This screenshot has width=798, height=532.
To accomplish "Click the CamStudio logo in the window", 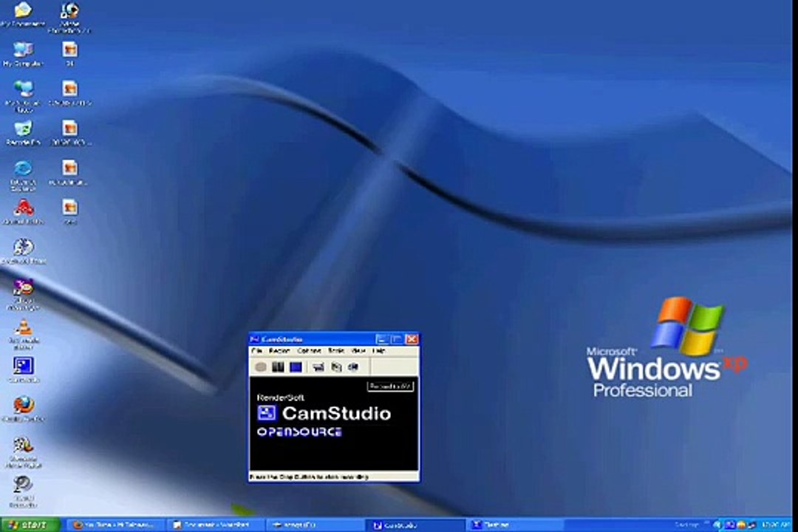I will [x=324, y=414].
